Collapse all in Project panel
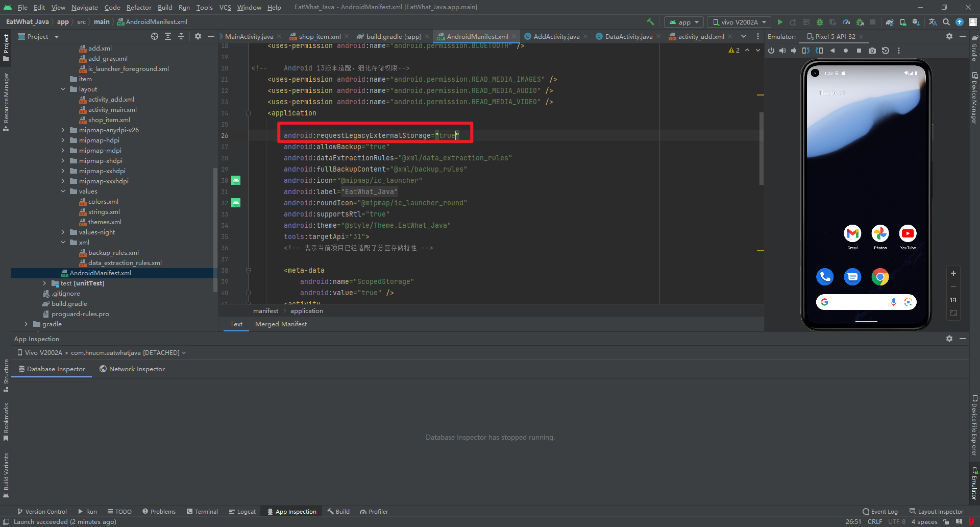This screenshot has width=980, height=527. [x=181, y=36]
